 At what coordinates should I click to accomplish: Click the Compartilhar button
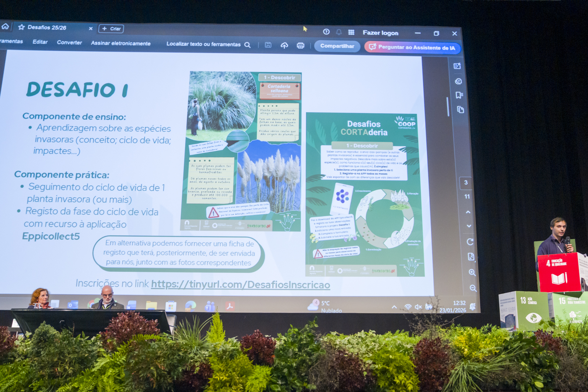pos(337,46)
